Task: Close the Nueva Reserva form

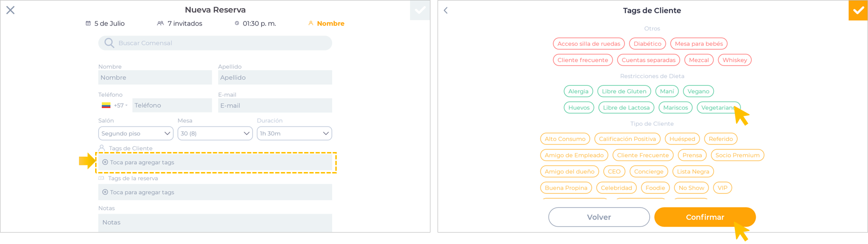Action: tap(10, 10)
